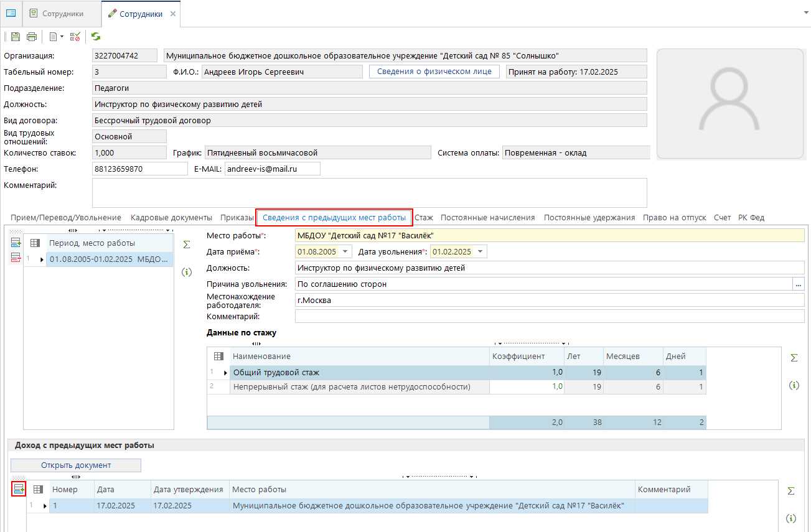Click the checklist validation icon in the toolbar
Image resolution: width=811 pixels, height=532 pixels.
(75, 37)
